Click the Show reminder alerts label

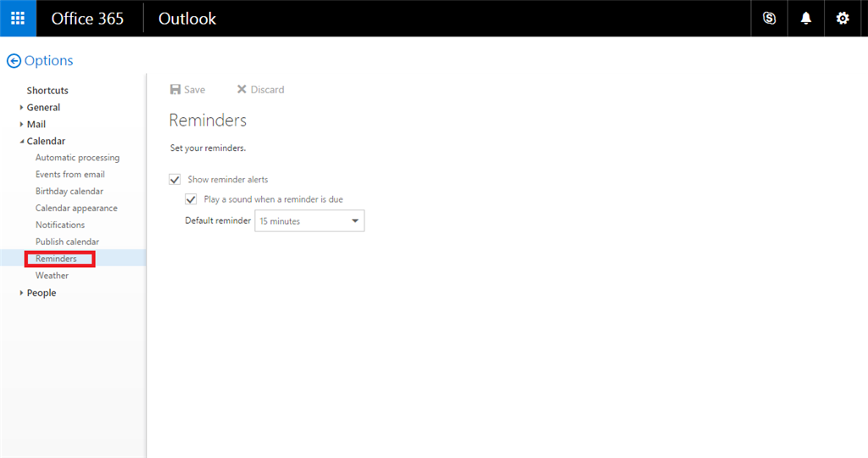227,180
